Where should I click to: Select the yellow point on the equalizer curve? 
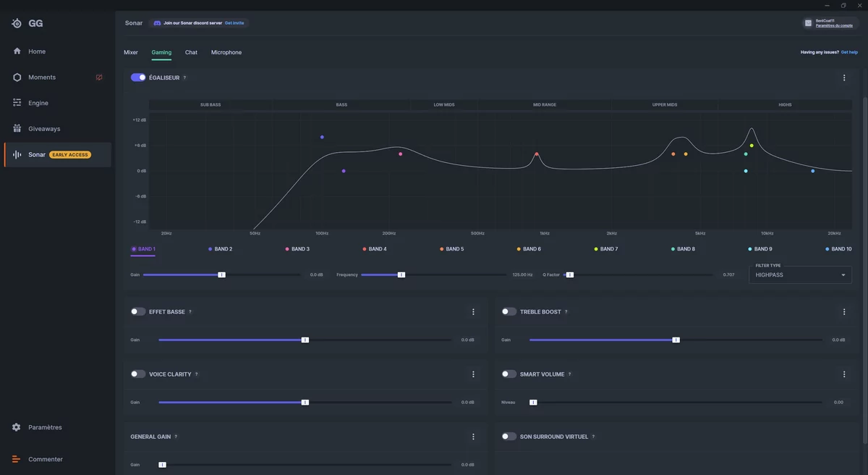pos(752,146)
